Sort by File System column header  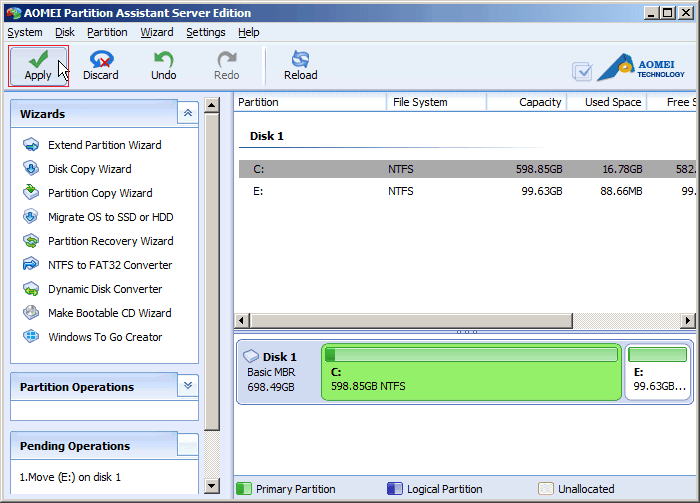click(436, 102)
